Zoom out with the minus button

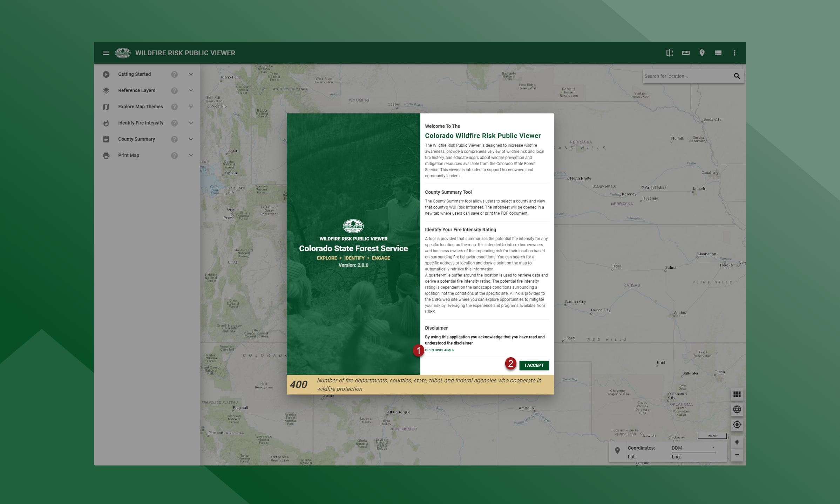(x=737, y=455)
